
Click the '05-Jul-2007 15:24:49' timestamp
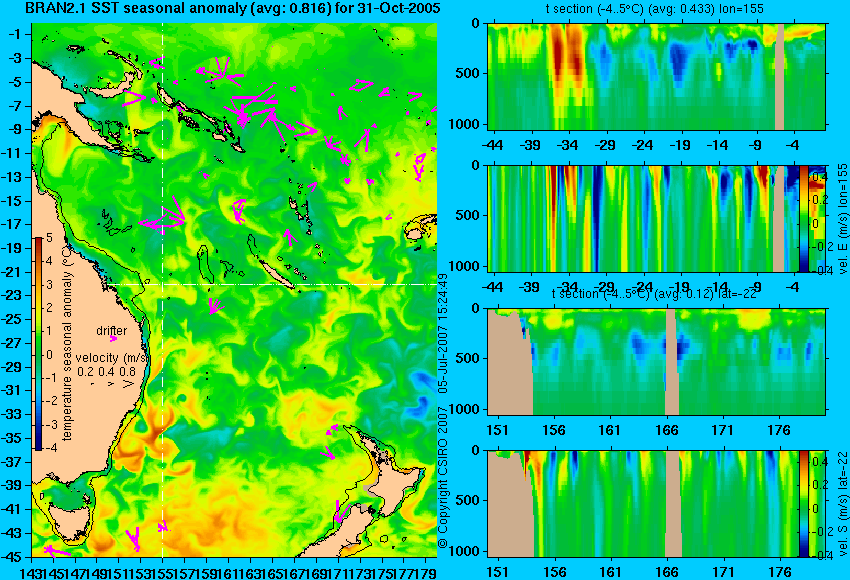pos(443,333)
